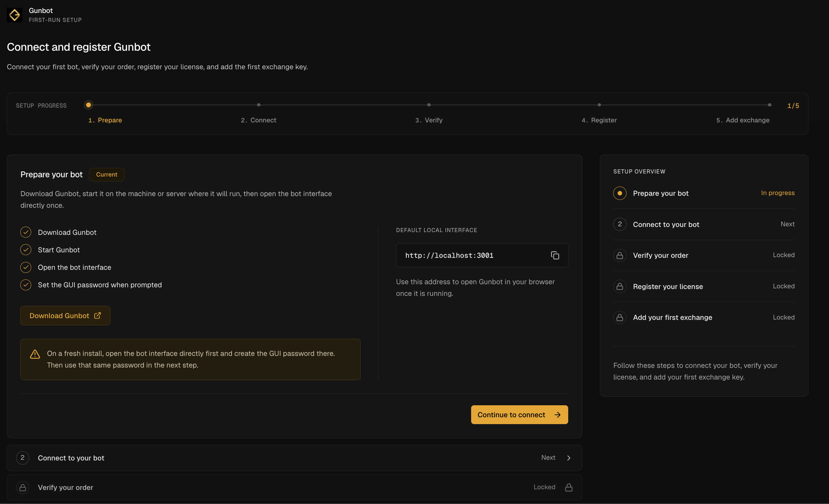829x504 pixels.
Task: Click the Verify dot on the progress line
Action: pos(429,105)
